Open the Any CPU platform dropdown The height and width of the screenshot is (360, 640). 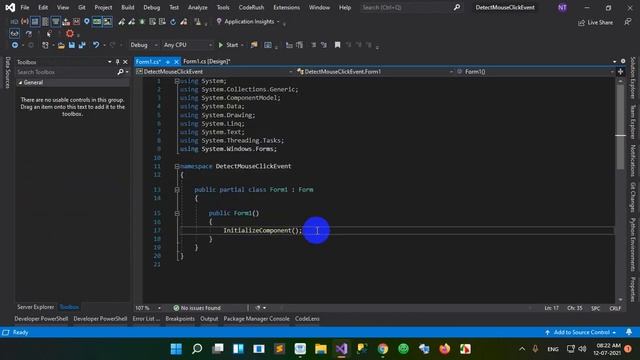(187, 45)
